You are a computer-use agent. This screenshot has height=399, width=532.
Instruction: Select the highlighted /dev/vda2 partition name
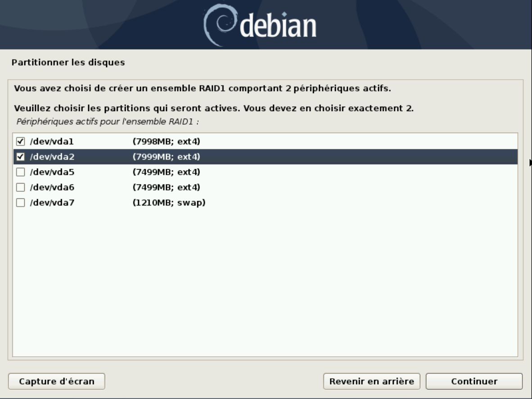tap(51, 157)
